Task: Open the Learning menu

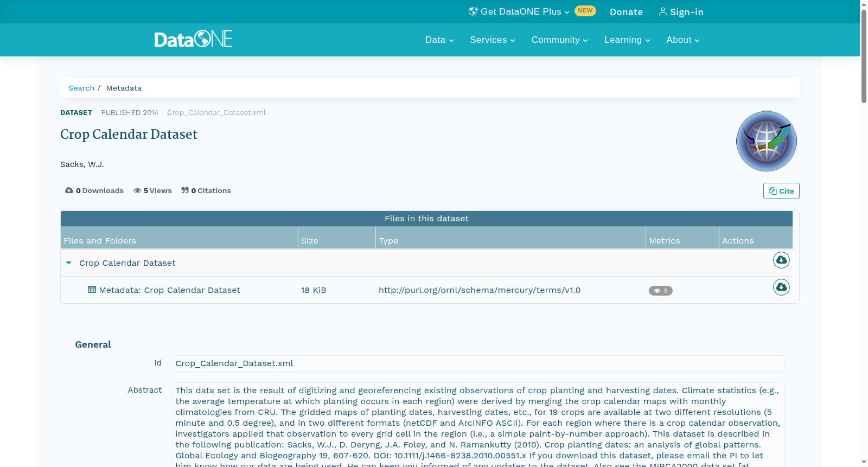Action: tap(627, 40)
